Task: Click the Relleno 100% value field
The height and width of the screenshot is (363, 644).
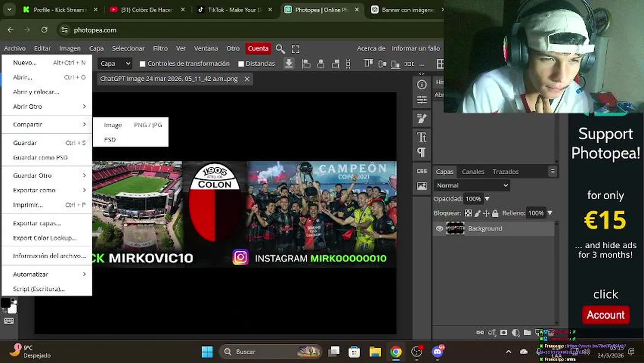Action: pyautogui.click(x=536, y=213)
